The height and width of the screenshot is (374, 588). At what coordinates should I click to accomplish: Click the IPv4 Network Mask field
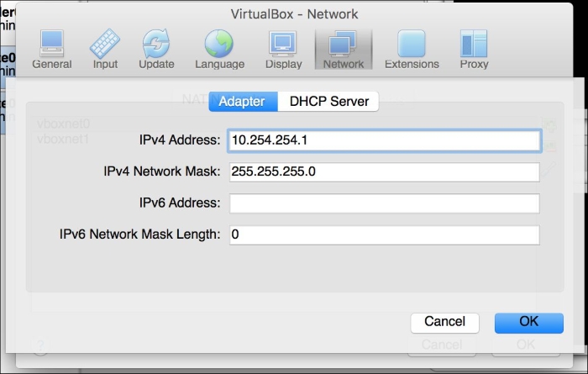pos(385,171)
